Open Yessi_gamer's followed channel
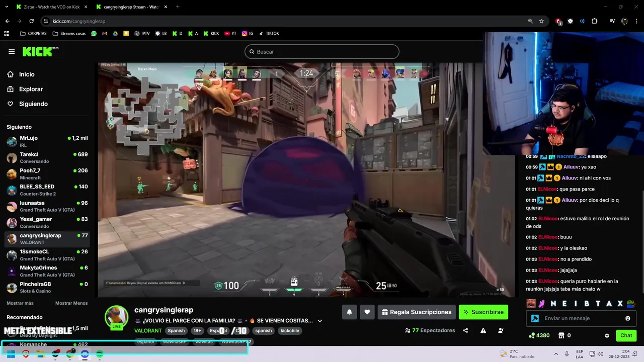644x362 pixels. pyautogui.click(x=47, y=222)
